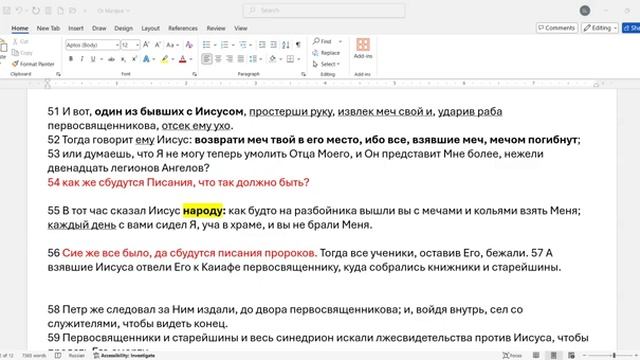Toggle bold formatting
This screenshot has width=640, height=360.
tap(71, 59)
